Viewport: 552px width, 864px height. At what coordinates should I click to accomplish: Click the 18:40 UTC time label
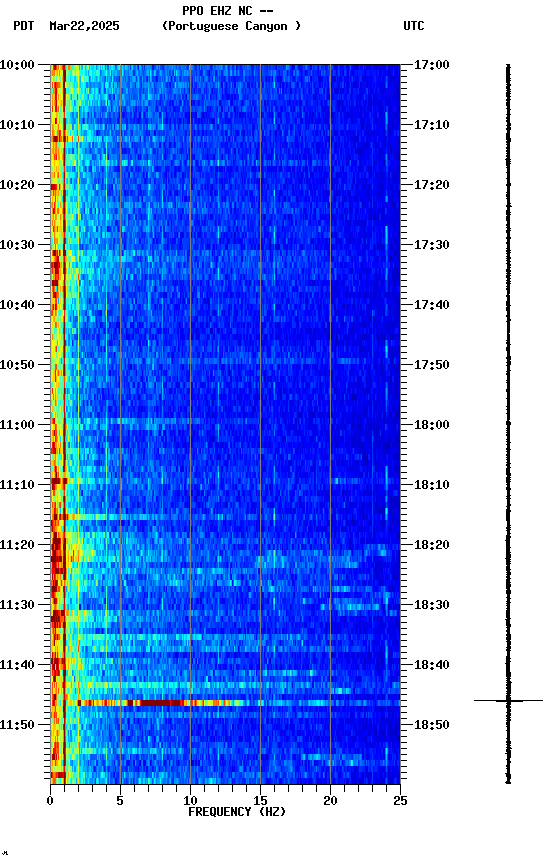pyautogui.click(x=432, y=666)
